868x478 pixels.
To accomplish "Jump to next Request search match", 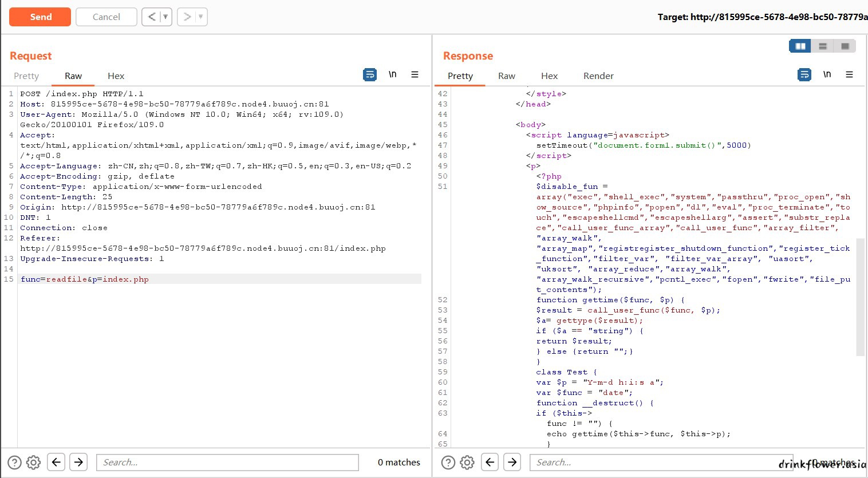I will pyautogui.click(x=78, y=462).
